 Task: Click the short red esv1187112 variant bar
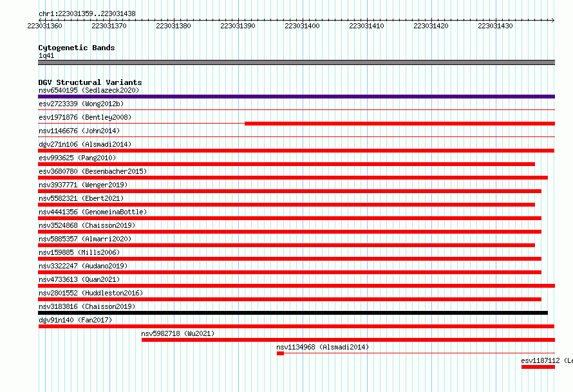(x=538, y=367)
